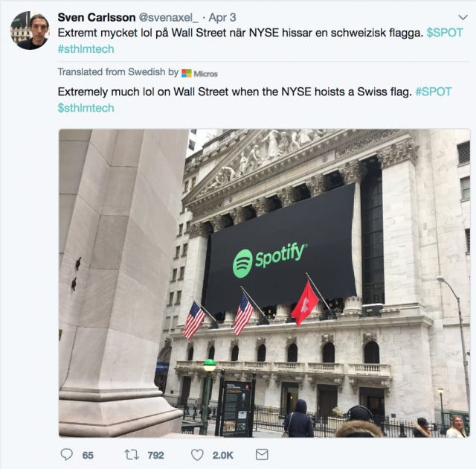Screen dimensions: 476x469
Task: Open the $sthlmtech link in translated text
Action: click(x=86, y=108)
